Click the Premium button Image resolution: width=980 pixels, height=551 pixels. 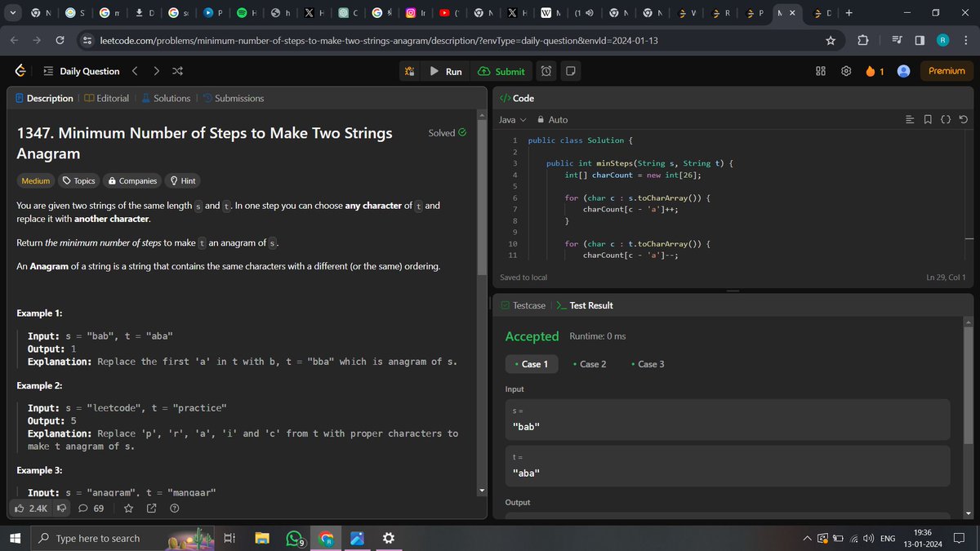947,71
